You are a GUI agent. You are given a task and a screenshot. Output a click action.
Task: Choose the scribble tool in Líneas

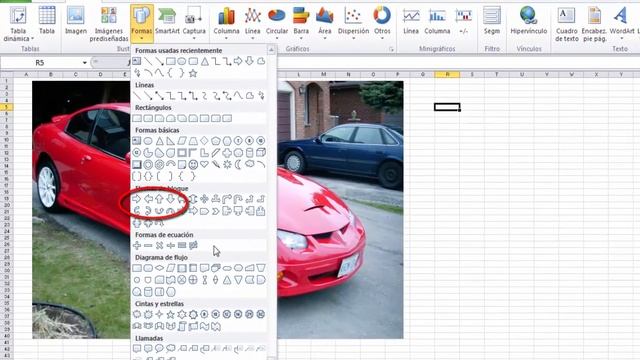pyautogui.click(x=260, y=96)
